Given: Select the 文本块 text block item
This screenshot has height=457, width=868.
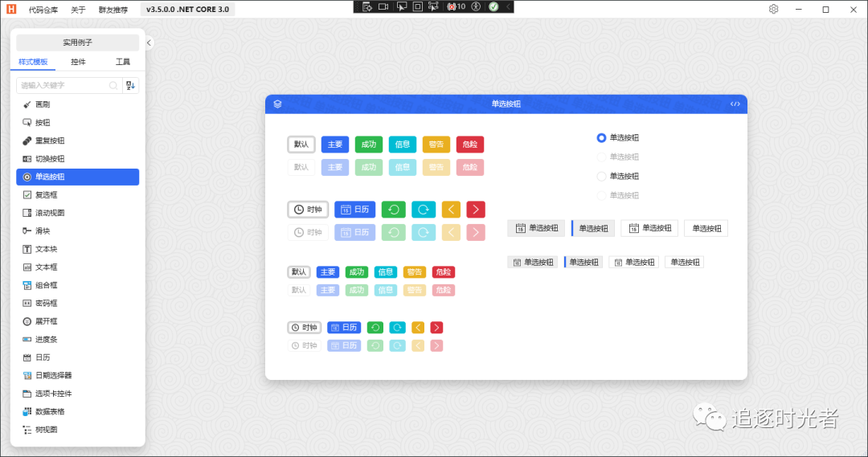Looking at the screenshot, I should click(77, 249).
